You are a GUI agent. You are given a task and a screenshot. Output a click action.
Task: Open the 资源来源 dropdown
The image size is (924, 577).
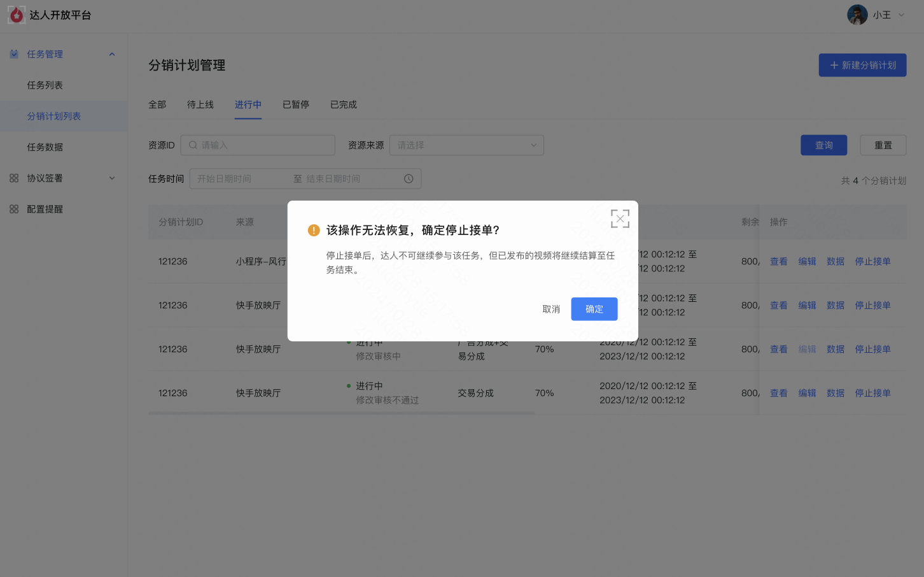point(466,145)
